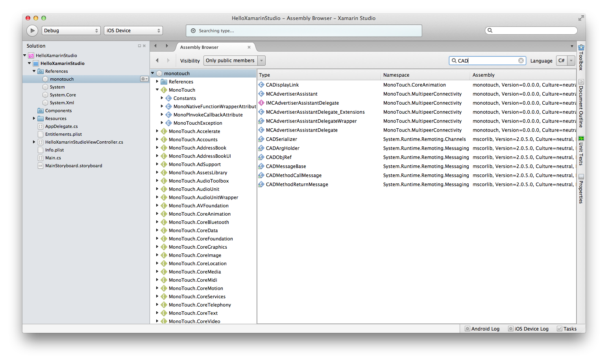Click the Run play button in toolbar

(x=32, y=31)
